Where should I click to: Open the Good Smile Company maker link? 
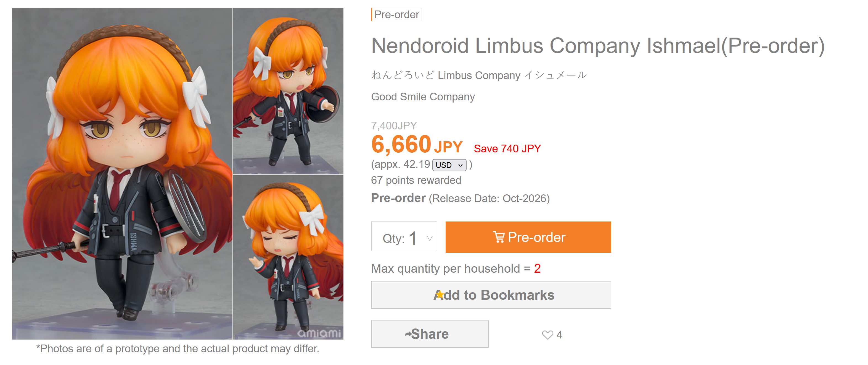[x=423, y=97]
